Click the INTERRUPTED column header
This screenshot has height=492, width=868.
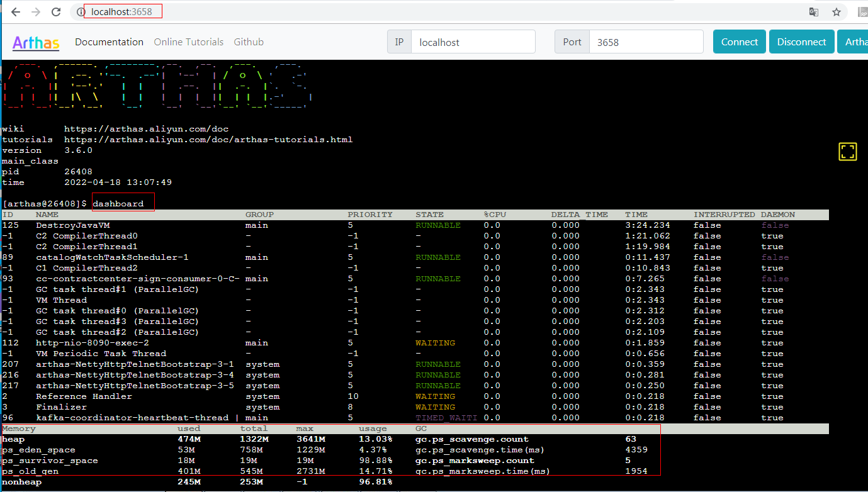click(724, 215)
